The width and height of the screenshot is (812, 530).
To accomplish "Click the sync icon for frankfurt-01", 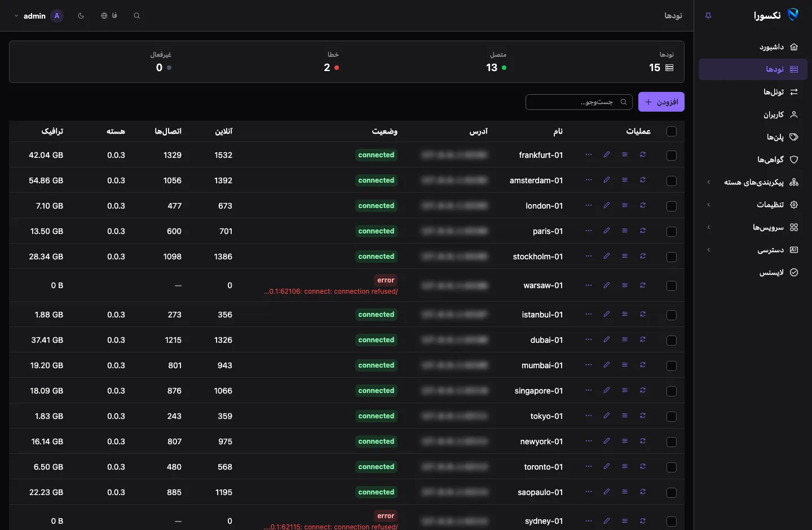I will coord(643,154).
